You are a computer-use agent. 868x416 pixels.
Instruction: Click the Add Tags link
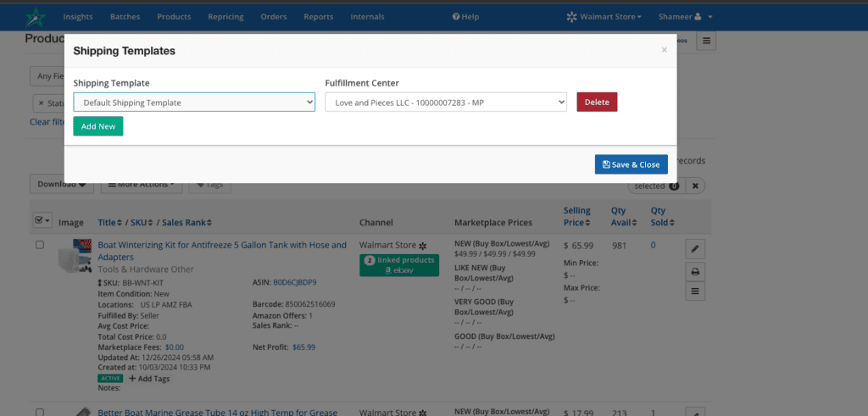(149, 379)
